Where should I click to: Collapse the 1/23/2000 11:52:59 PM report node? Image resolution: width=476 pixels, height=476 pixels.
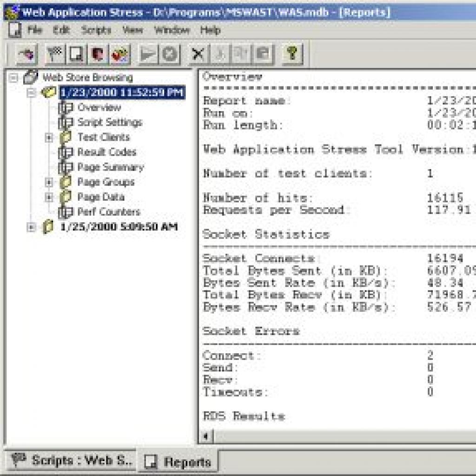coord(31,93)
